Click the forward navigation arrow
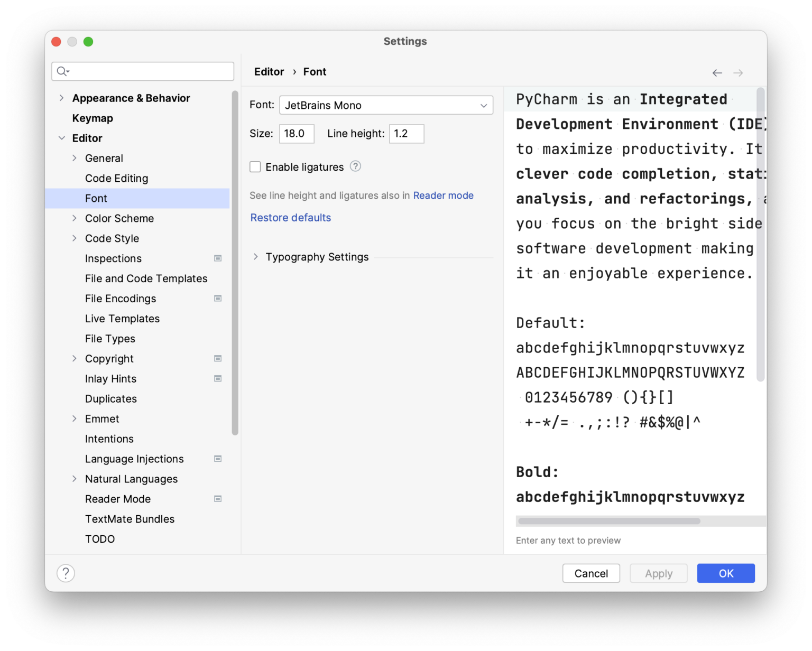 [738, 73]
